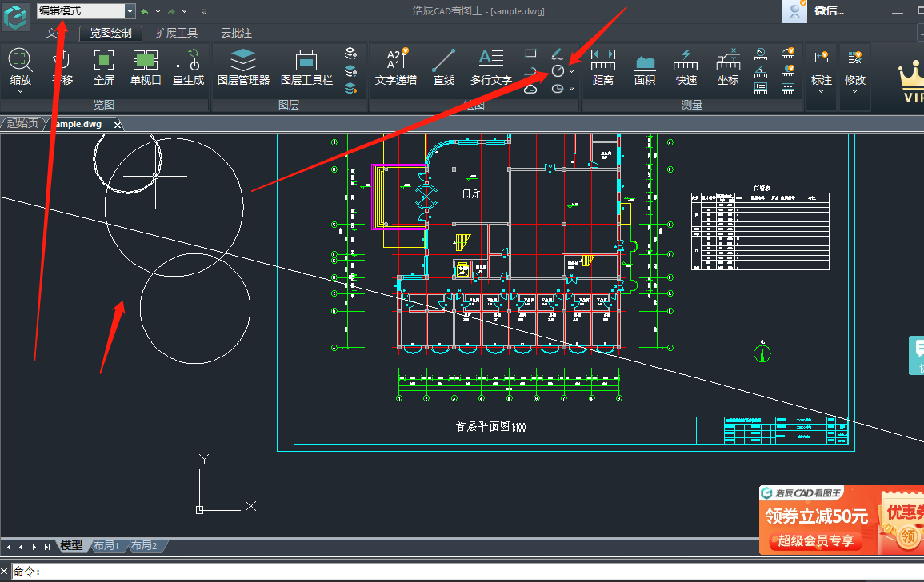The width and height of the screenshot is (924, 582).
Task: Go to next layout tab arrow
Action: point(34,548)
